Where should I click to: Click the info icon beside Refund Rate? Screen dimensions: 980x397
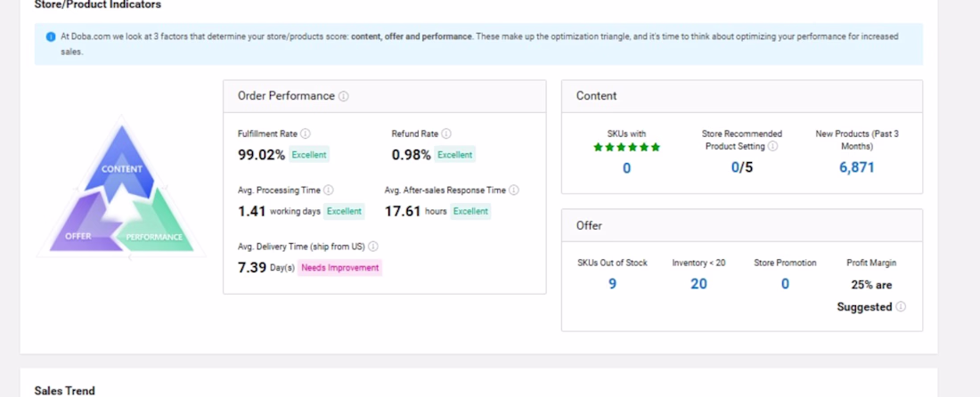[x=446, y=134]
